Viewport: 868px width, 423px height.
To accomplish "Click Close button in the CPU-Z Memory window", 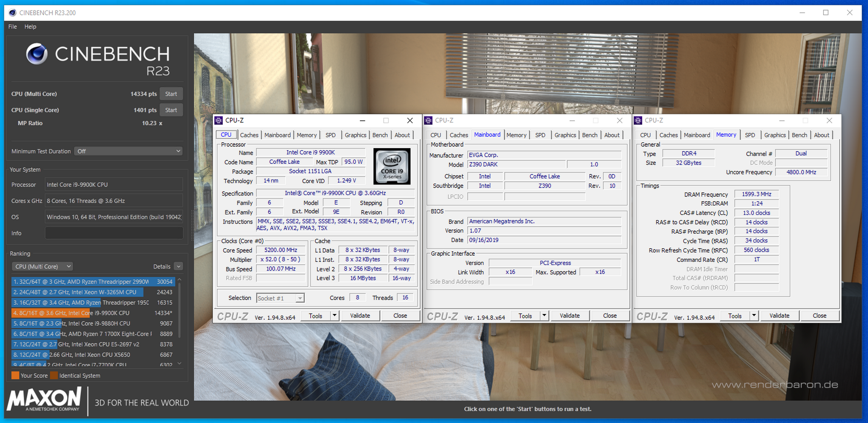I will pos(819,316).
